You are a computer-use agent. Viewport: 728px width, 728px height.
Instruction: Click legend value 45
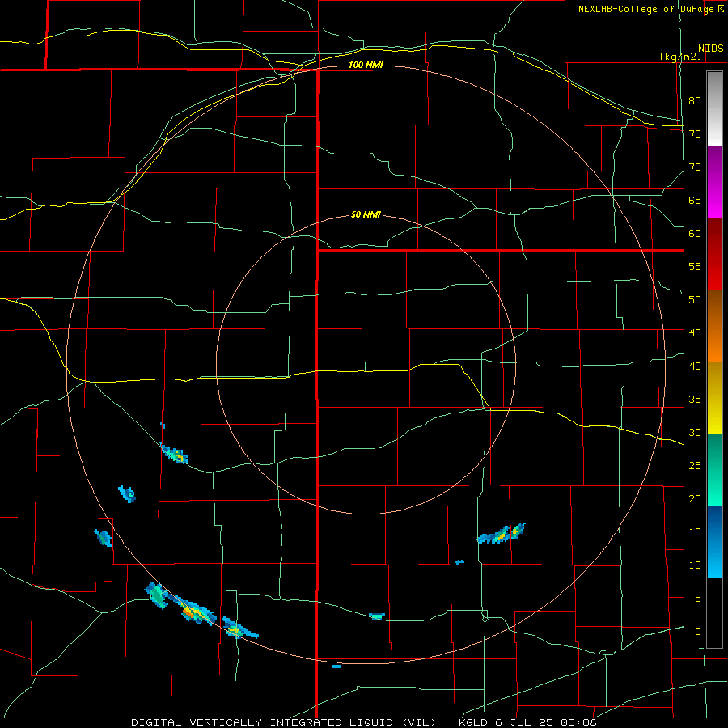pyautogui.click(x=695, y=333)
